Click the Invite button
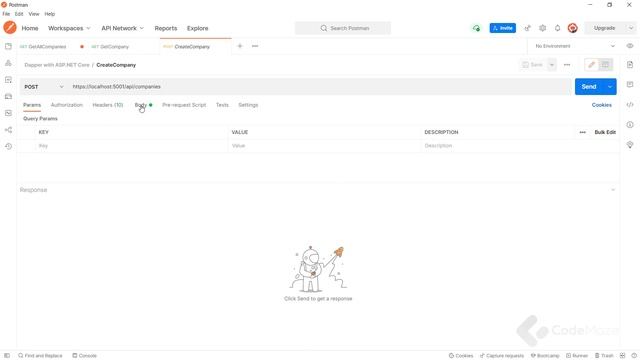640x360 pixels. tap(502, 28)
